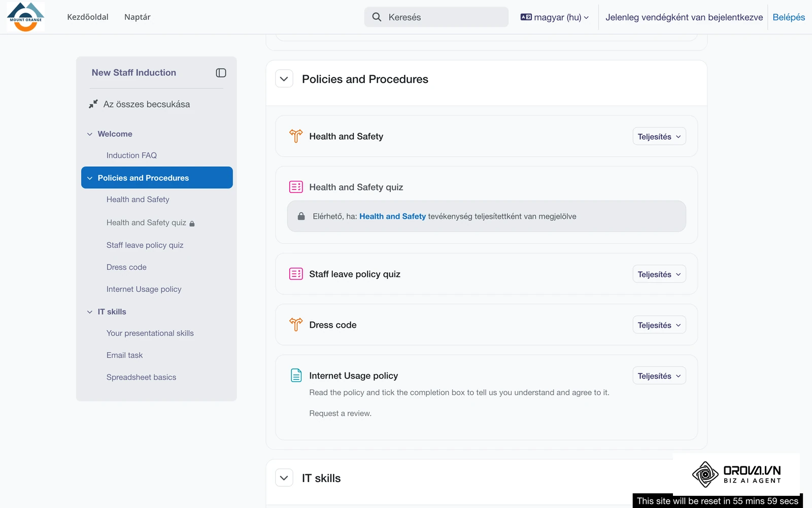Select Spreadsheet basics in the course index
The width and height of the screenshot is (812, 508).
coord(142,377)
